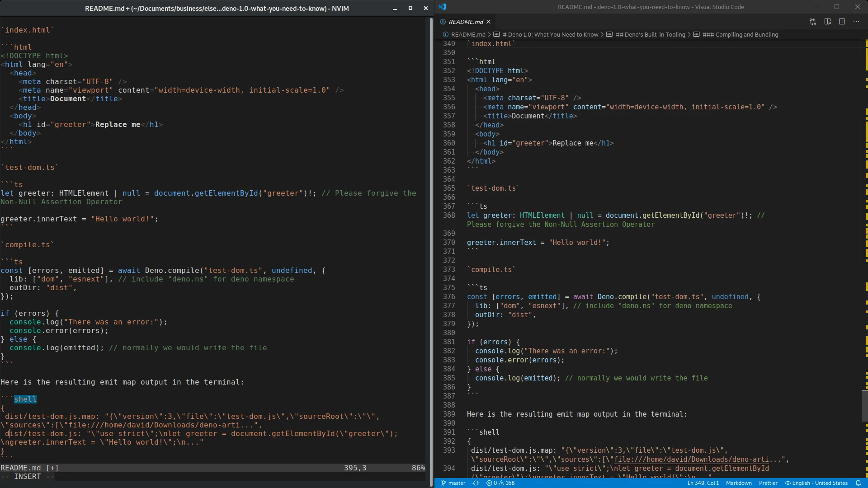Image resolution: width=868 pixels, height=488 pixels.
Task: Synchronize changes in status bar
Action: 476,483
